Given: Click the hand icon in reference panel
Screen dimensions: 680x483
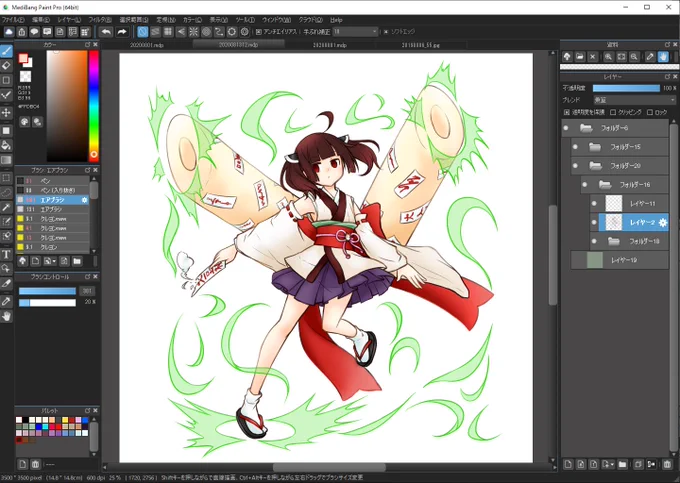Looking at the screenshot, I should tap(663, 57).
